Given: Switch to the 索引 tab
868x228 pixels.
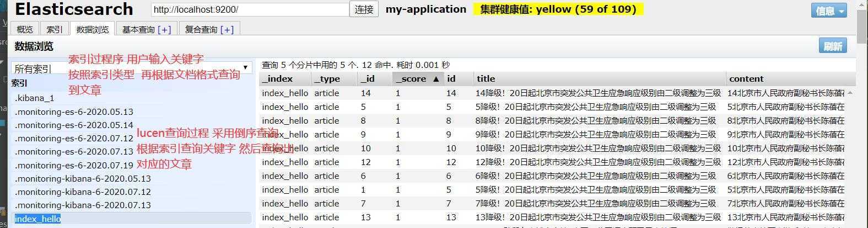Looking at the screenshot, I should click(55, 29).
